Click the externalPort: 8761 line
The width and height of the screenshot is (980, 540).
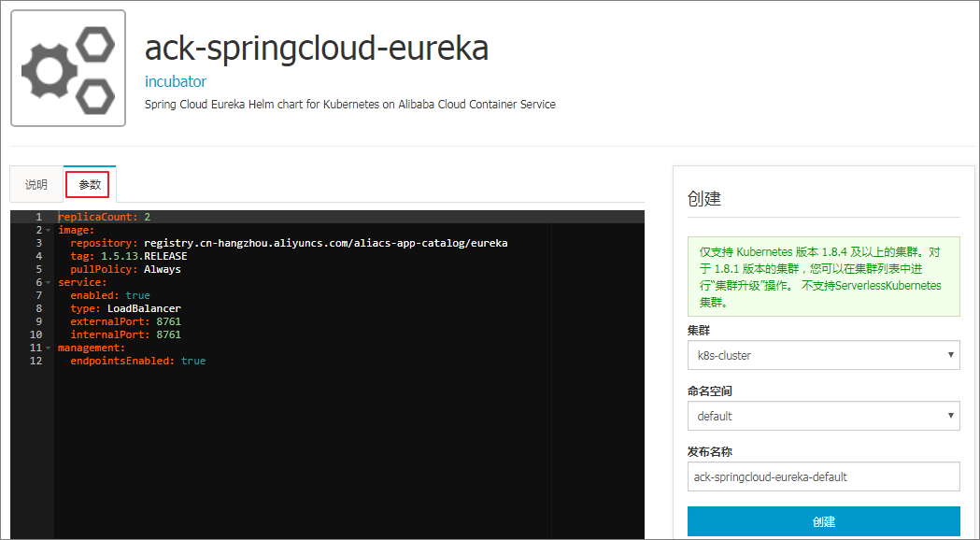coord(125,322)
